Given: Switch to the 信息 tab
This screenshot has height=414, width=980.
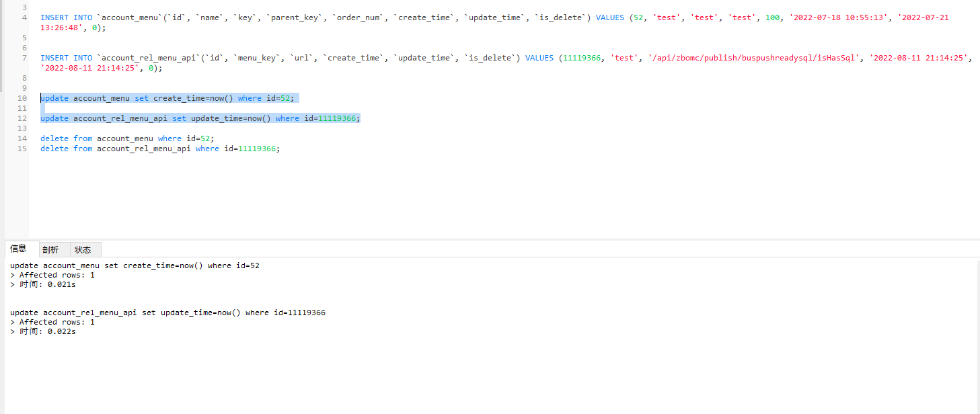Looking at the screenshot, I should tap(18, 249).
